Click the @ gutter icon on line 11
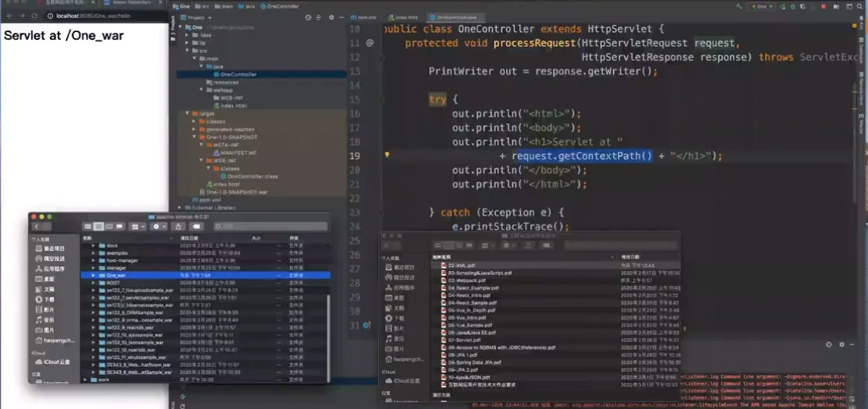This screenshot has width=868, height=409. click(x=370, y=42)
